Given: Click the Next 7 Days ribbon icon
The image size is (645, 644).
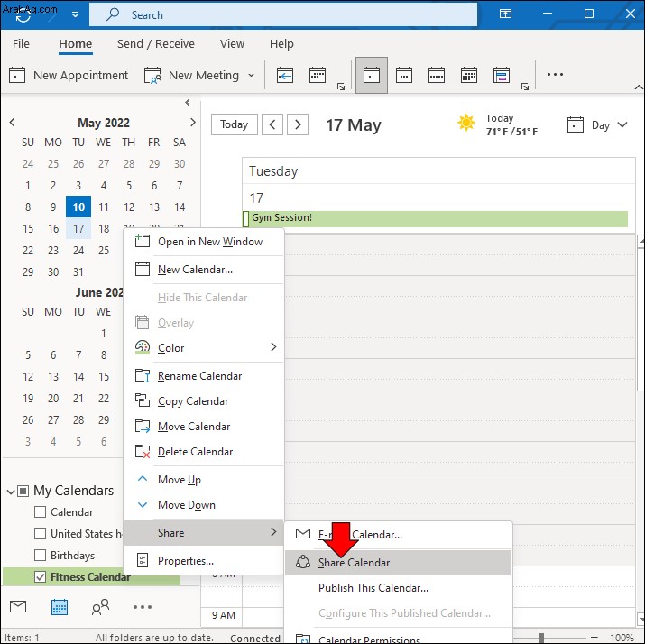Looking at the screenshot, I should coord(318,75).
